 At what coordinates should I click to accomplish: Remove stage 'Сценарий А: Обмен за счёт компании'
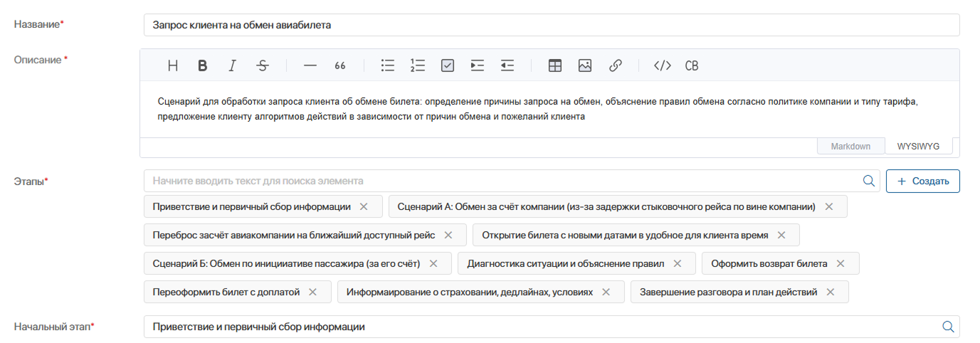[828, 206]
